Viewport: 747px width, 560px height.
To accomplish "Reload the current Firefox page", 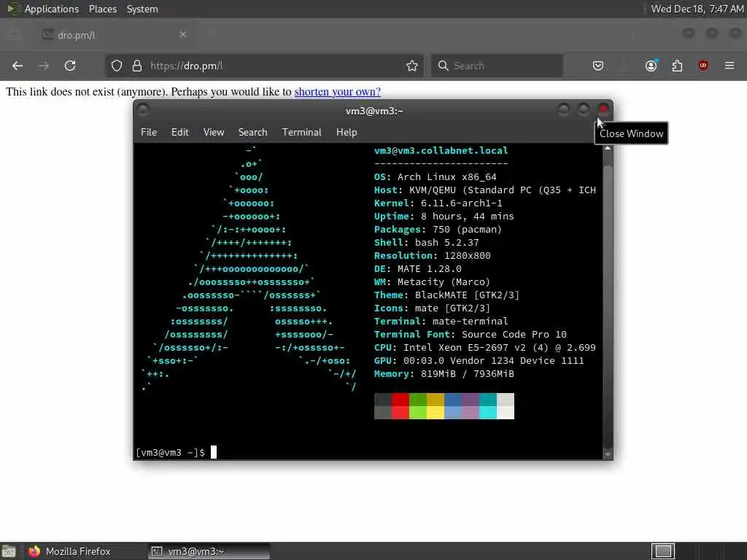I will click(70, 66).
